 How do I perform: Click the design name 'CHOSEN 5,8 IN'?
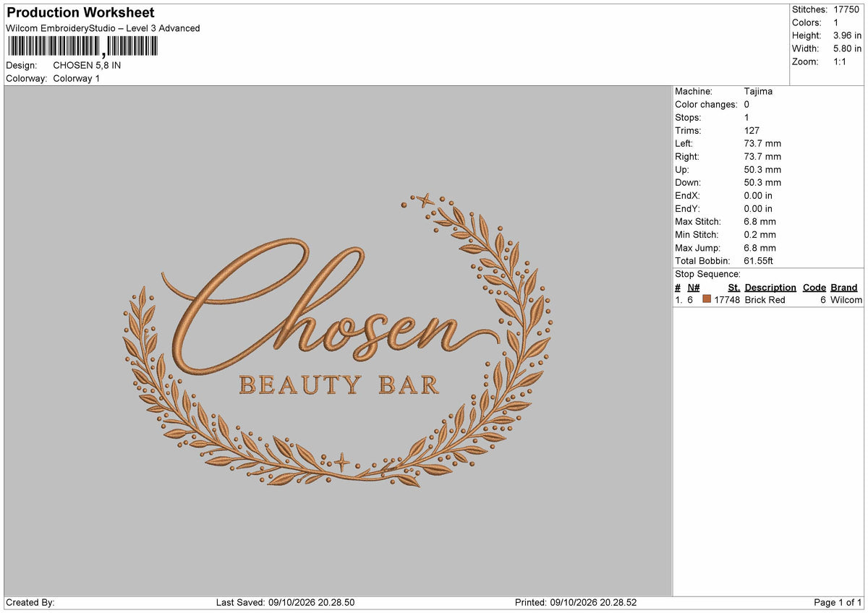87,65
